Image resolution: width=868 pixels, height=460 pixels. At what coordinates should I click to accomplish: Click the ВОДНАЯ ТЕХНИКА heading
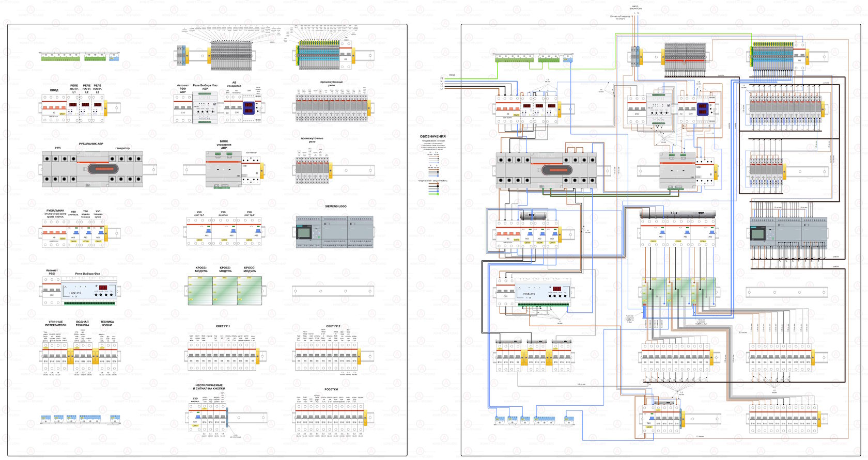click(82, 323)
